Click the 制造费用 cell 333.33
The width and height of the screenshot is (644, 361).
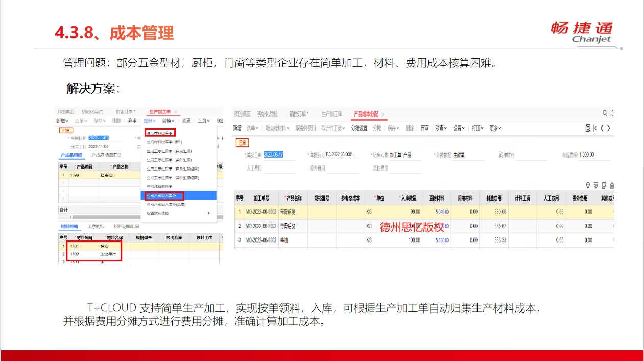coord(494,240)
